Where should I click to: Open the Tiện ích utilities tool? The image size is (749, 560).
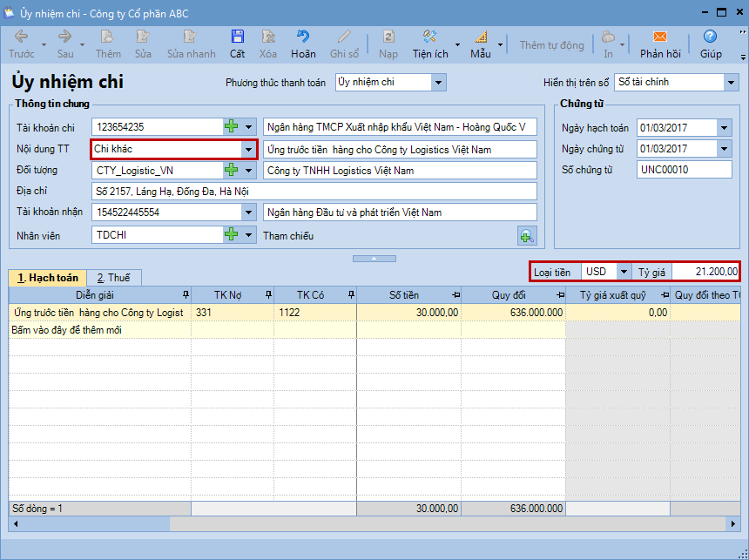430,44
